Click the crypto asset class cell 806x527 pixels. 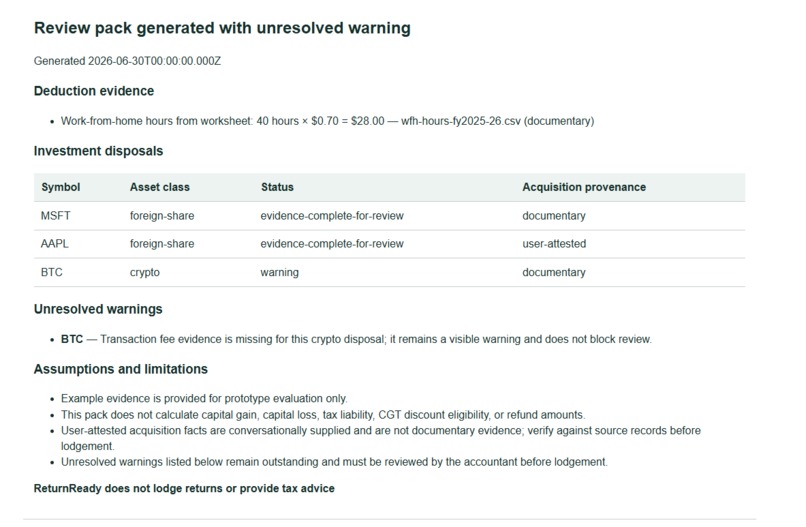[x=144, y=272]
